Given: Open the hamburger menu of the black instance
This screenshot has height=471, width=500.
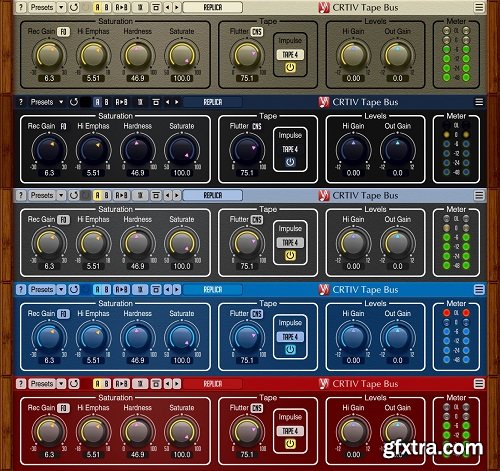Looking at the screenshot, I should (479, 102).
